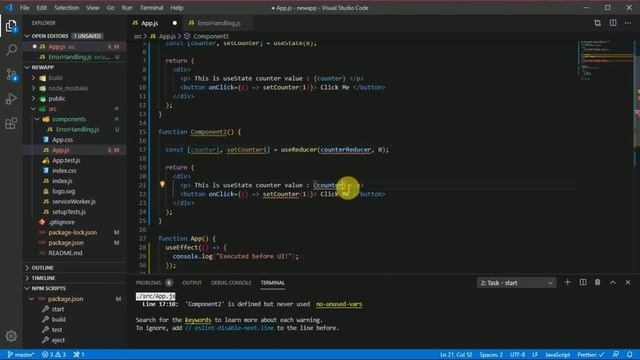Run the build npm script

[x=58, y=319]
